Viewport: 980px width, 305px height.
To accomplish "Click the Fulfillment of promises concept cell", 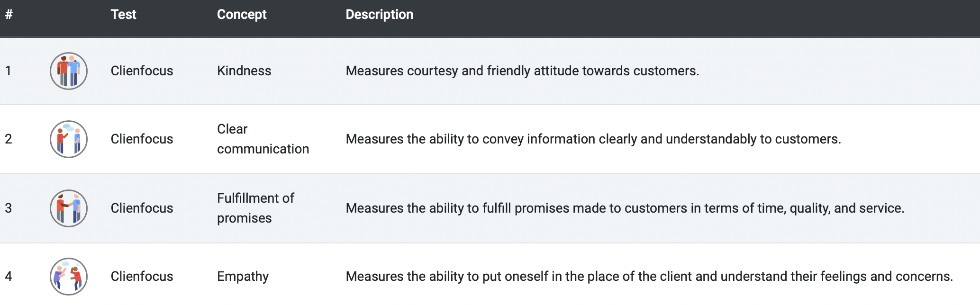I will (255, 208).
